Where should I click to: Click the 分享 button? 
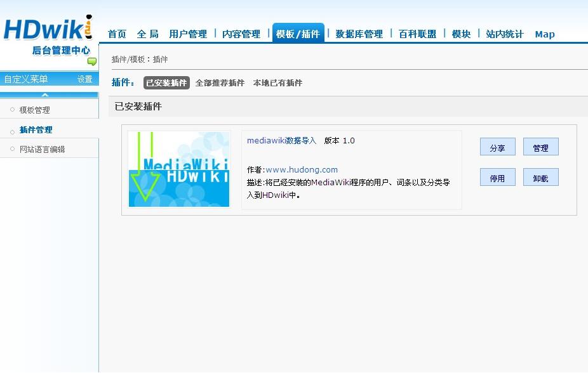[x=498, y=147]
